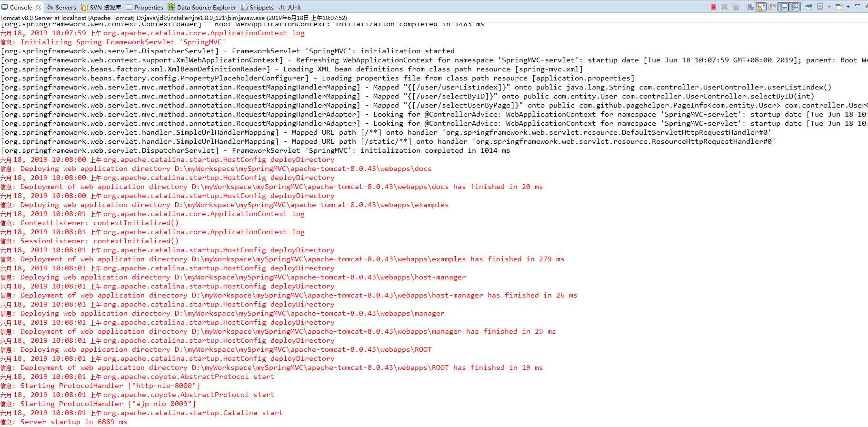Viewport: 868px width, 427px height.
Task: Click the "initialization completed in 1014 ms" line
Action: coord(255,150)
